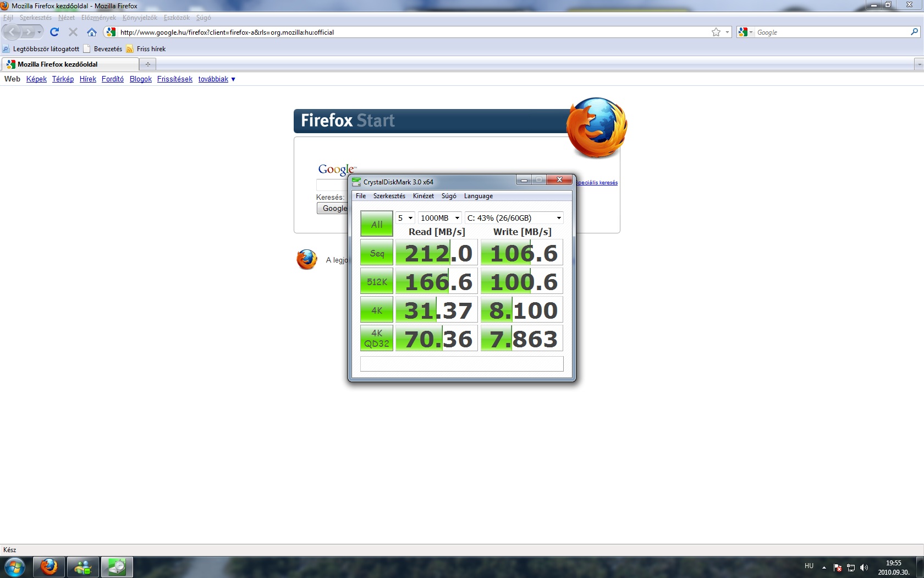Click the Térkép link
This screenshot has height=578, width=924.
[63, 79]
